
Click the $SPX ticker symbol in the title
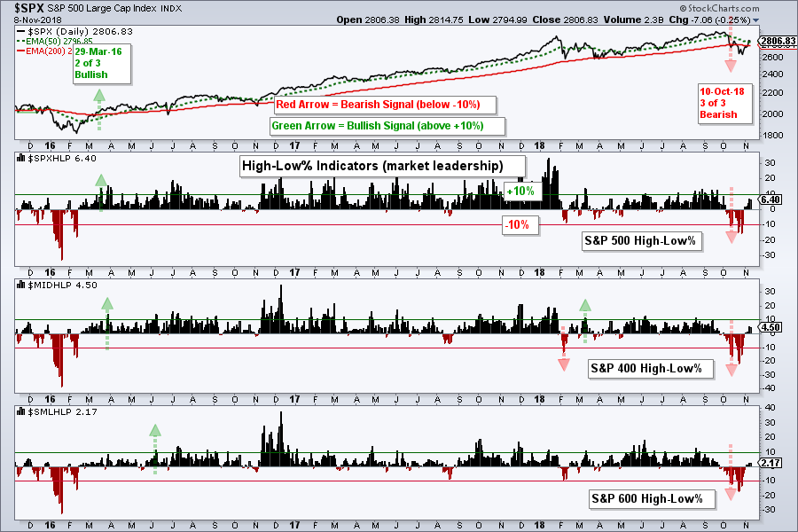[29, 8]
